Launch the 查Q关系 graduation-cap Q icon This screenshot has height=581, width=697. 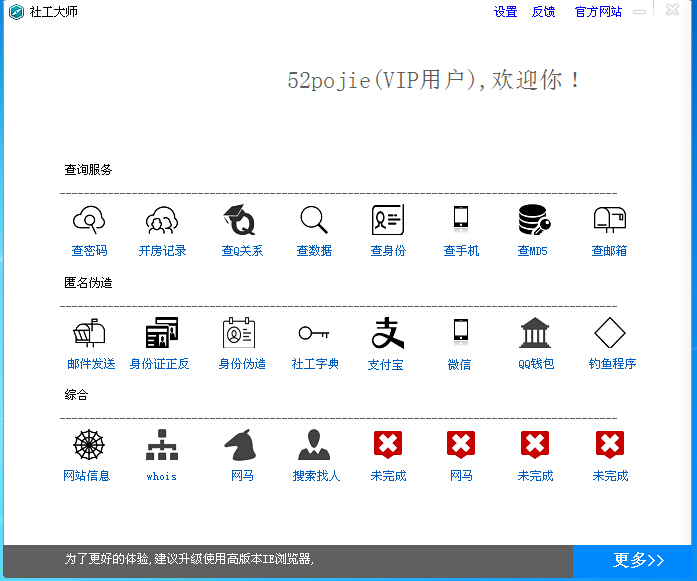239,220
